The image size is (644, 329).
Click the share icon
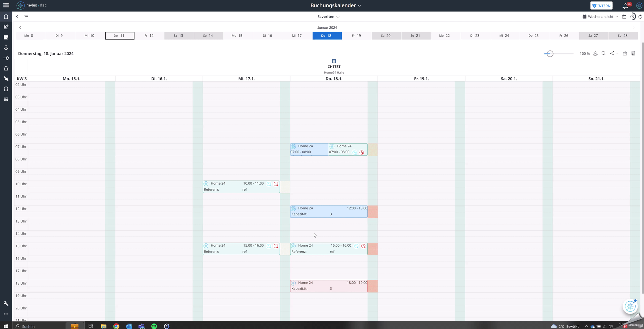click(x=612, y=53)
